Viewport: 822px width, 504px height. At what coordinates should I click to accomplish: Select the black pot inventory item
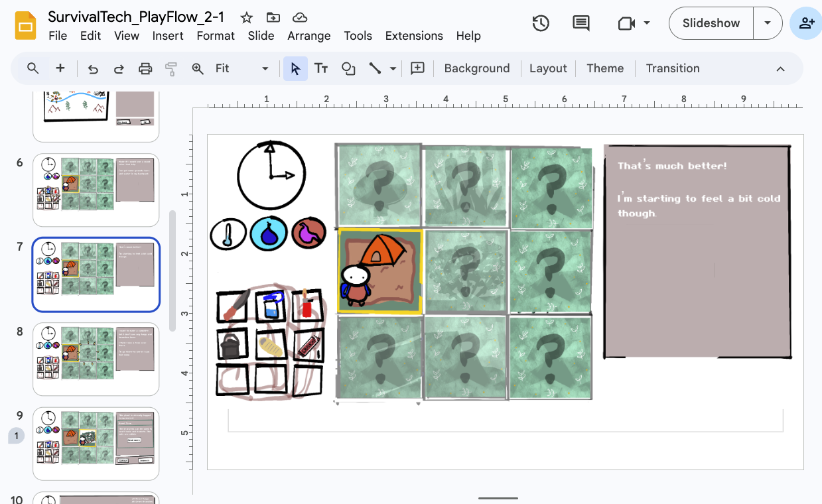[x=232, y=345]
